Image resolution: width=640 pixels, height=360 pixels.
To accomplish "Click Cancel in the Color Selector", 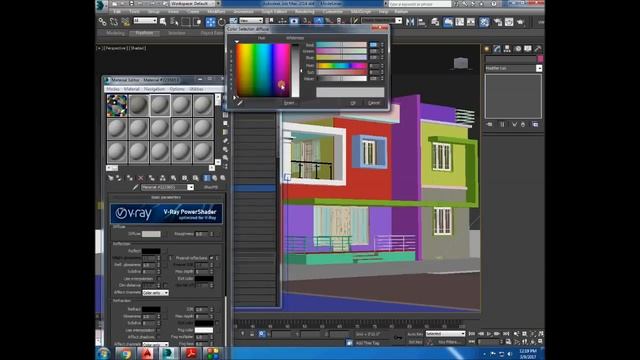I will [x=374, y=103].
